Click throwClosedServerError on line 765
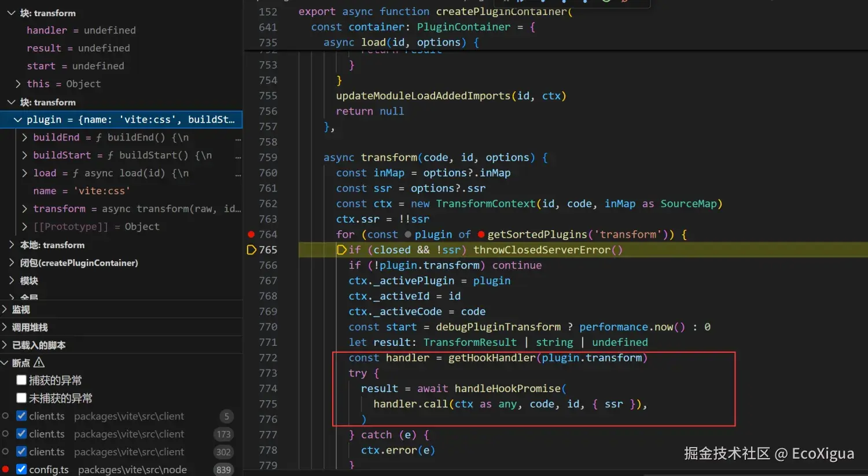The image size is (868, 476). click(542, 250)
